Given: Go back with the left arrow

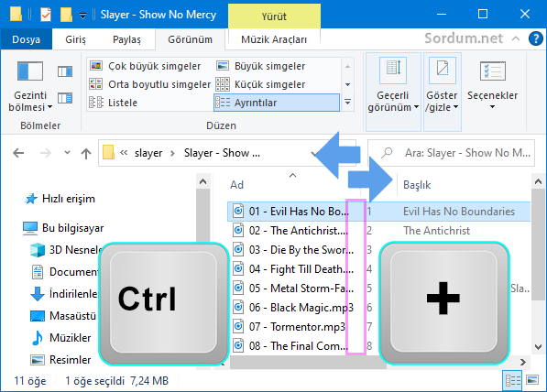Looking at the screenshot, I should [x=18, y=153].
